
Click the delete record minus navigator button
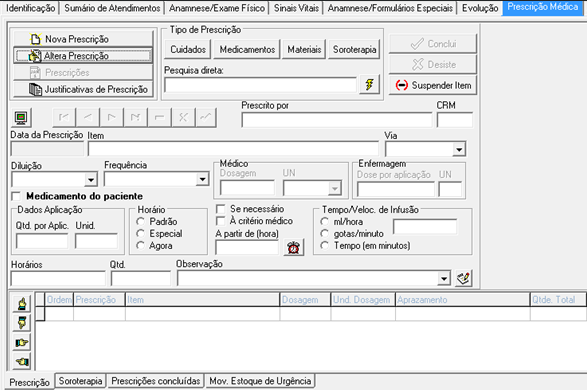tap(159, 118)
